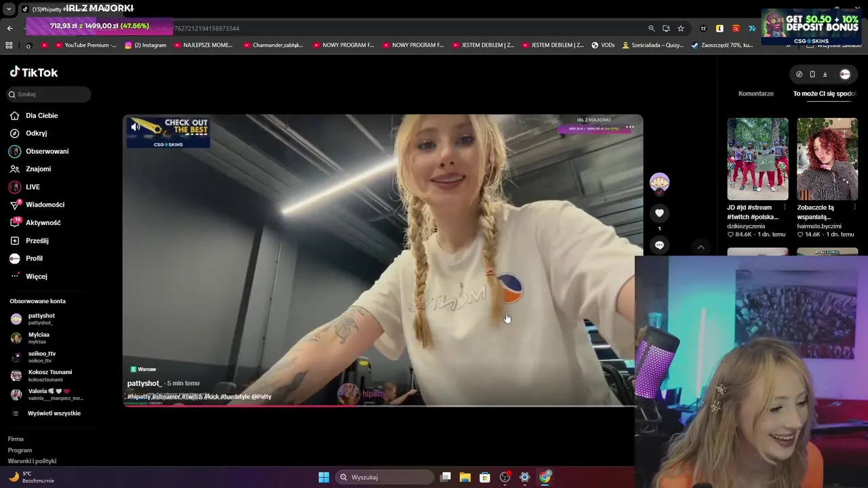
Task: Click the Wyszukaj taskbar search box
Action: click(x=385, y=477)
